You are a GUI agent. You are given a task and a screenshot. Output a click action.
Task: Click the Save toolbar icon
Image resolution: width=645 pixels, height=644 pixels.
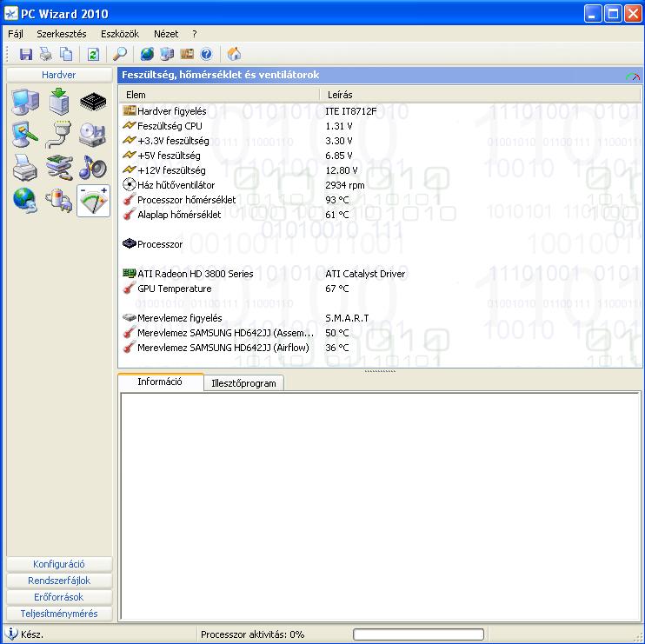[26, 54]
